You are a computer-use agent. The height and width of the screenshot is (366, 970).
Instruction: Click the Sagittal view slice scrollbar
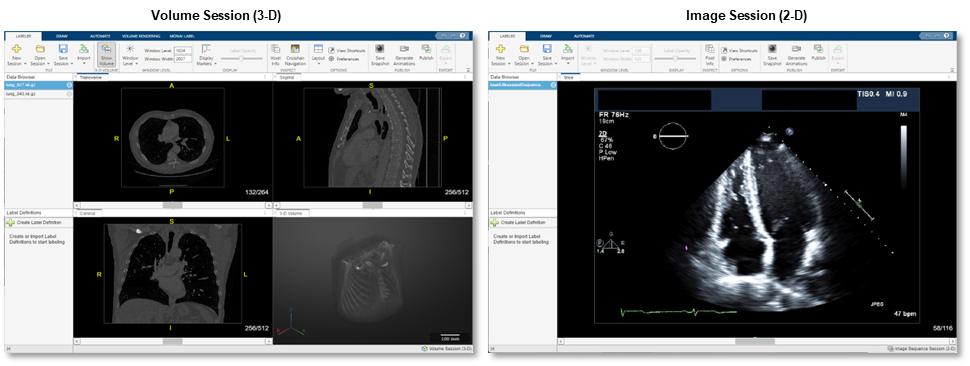pyautogui.click(x=372, y=204)
